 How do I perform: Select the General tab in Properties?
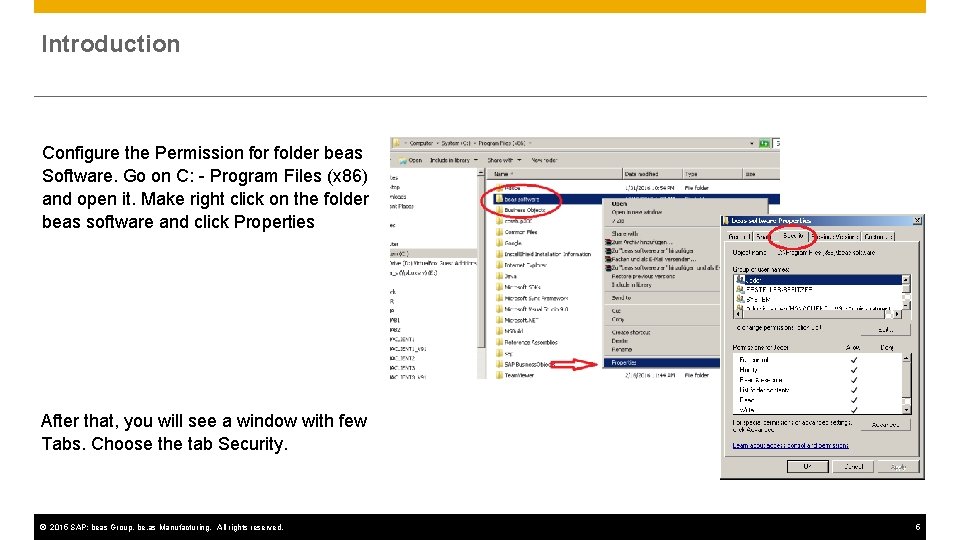[738, 236]
